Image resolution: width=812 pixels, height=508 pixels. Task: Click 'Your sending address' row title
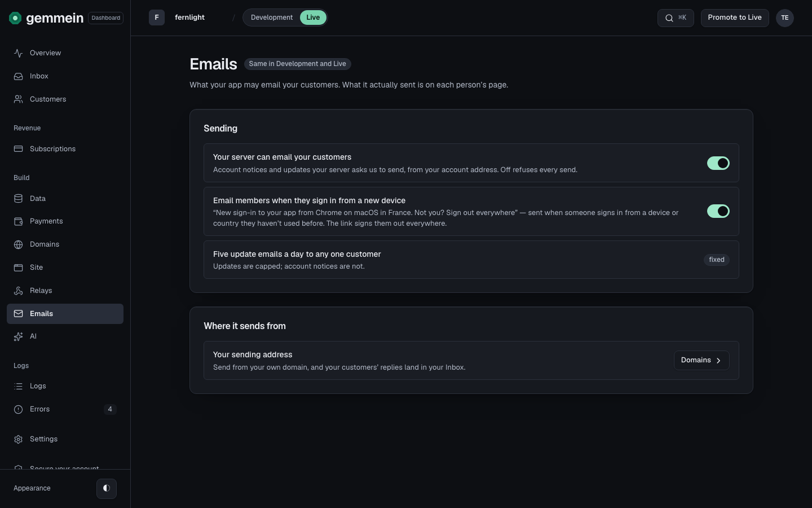click(x=253, y=354)
